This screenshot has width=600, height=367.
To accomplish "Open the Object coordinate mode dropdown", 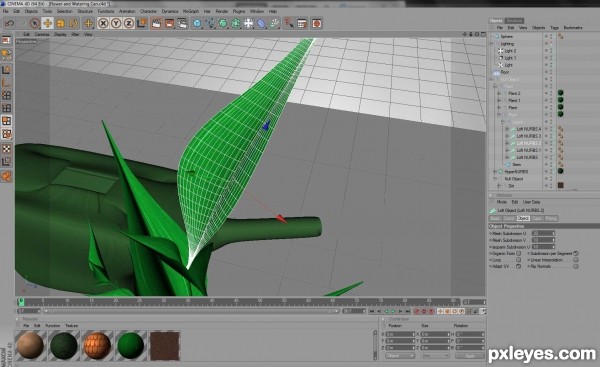I will 400,356.
